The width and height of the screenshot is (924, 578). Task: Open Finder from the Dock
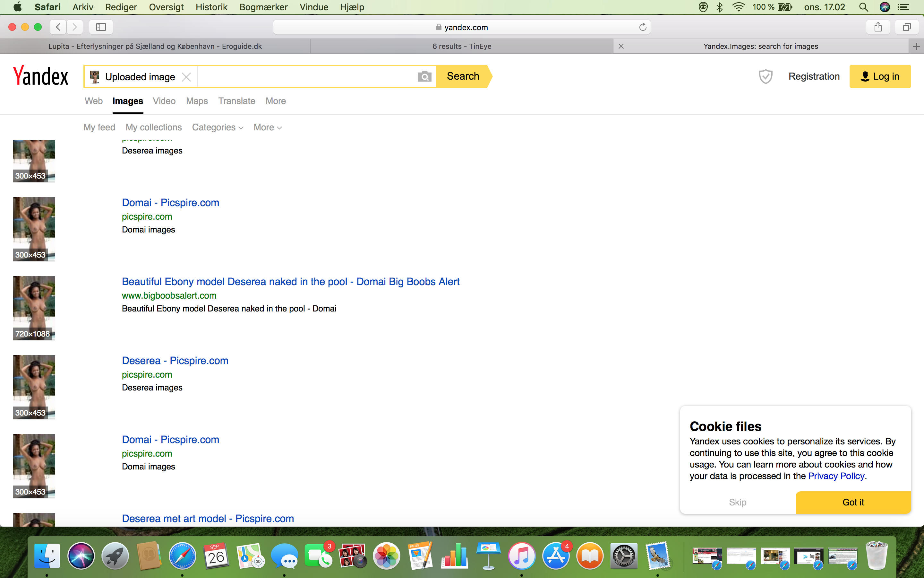(x=47, y=556)
